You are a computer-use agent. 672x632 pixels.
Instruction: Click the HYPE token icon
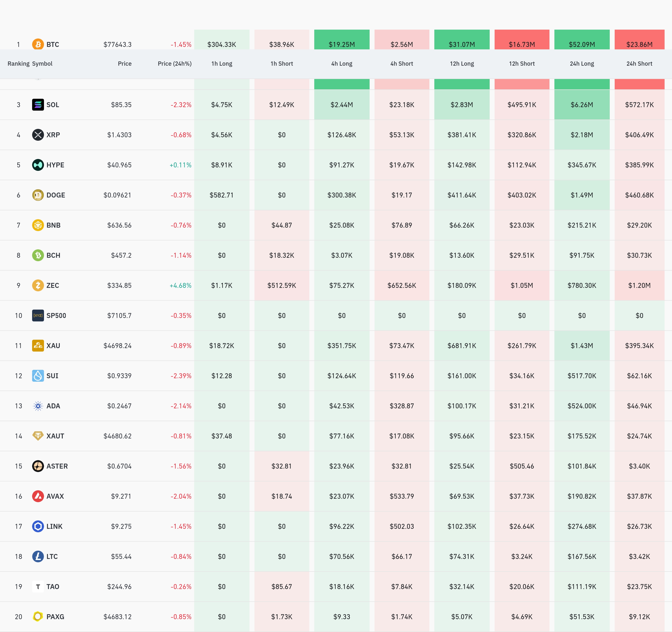pos(38,165)
